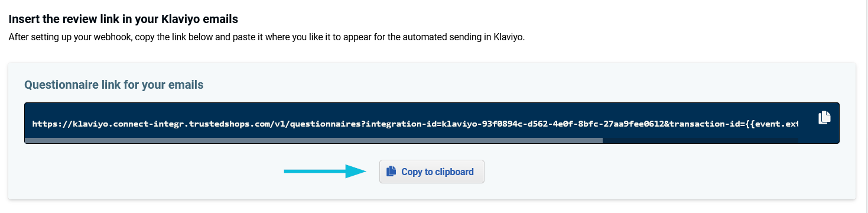The height and width of the screenshot is (213, 868).
Task: Click the horizontal scrollbar thumb under the URL
Action: click(x=314, y=141)
